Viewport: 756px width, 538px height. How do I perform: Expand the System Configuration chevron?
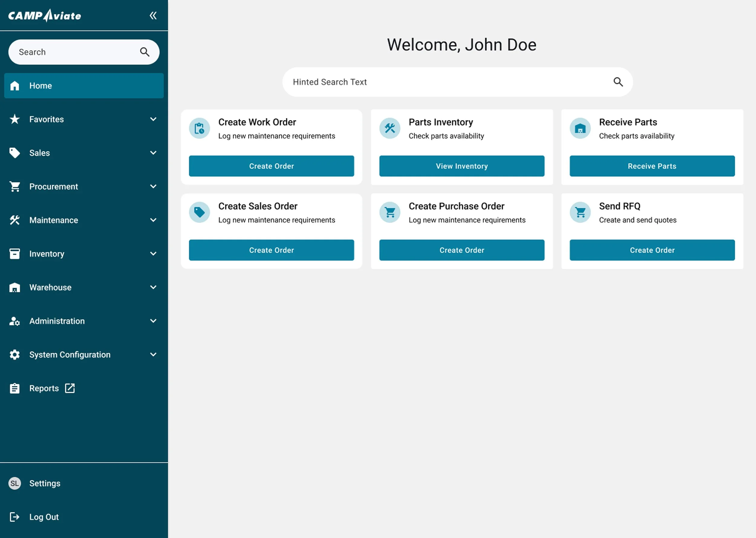coord(153,354)
